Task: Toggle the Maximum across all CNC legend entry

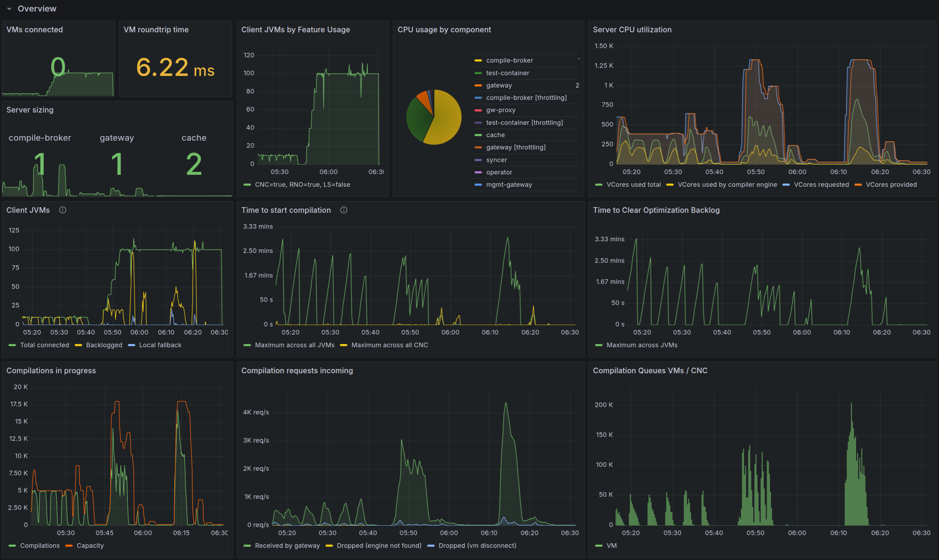Action: pyautogui.click(x=390, y=345)
